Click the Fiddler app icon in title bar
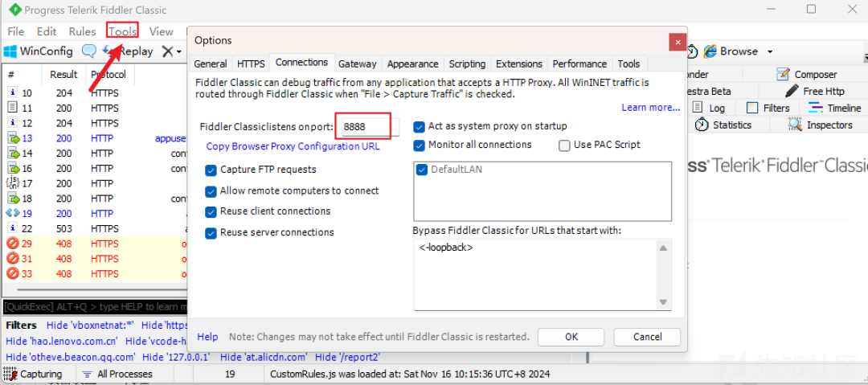The width and height of the screenshot is (868, 385). 15,10
